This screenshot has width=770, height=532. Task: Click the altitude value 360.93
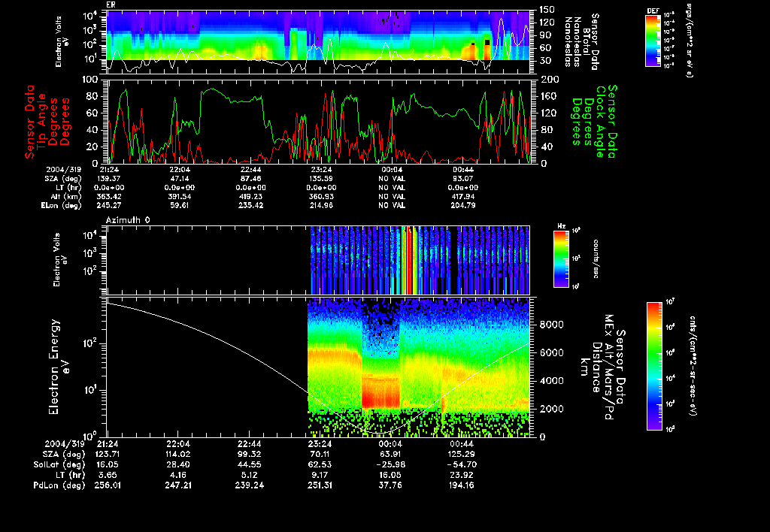pyautogui.click(x=321, y=196)
